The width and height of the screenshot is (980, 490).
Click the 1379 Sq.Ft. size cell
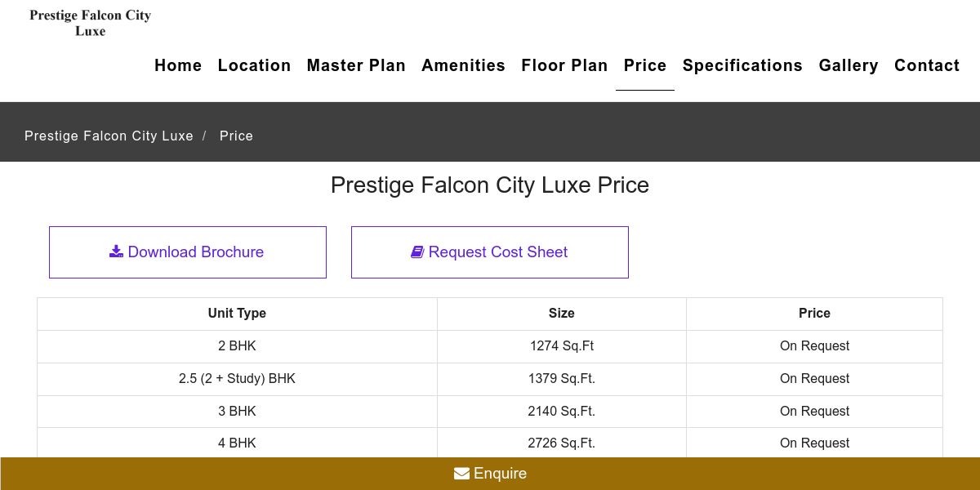click(562, 379)
